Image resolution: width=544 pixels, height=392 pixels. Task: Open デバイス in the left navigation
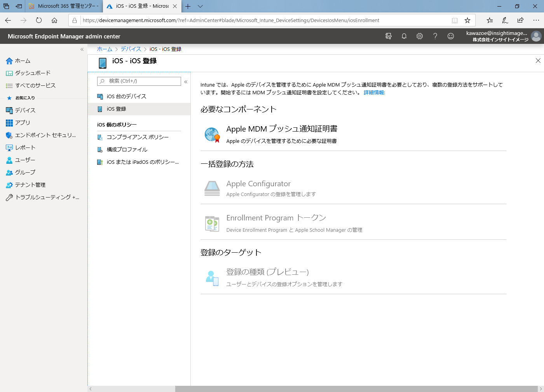[x=25, y=110]
